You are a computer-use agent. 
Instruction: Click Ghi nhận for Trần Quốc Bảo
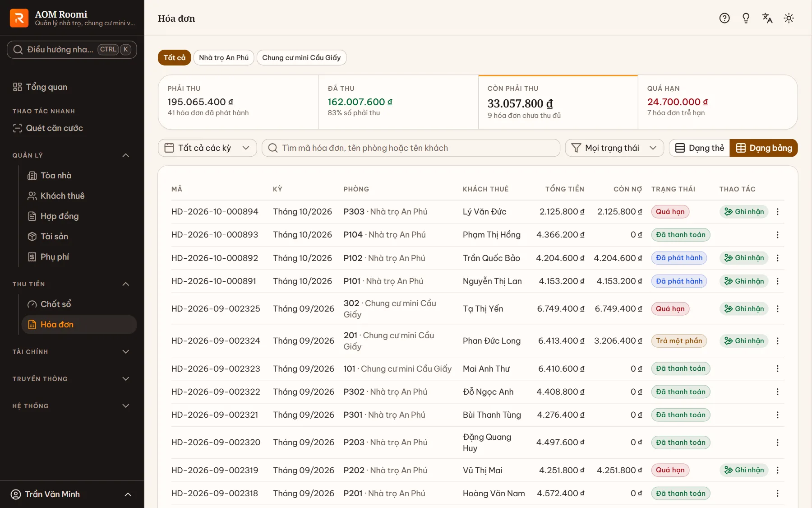coord(744,258)
